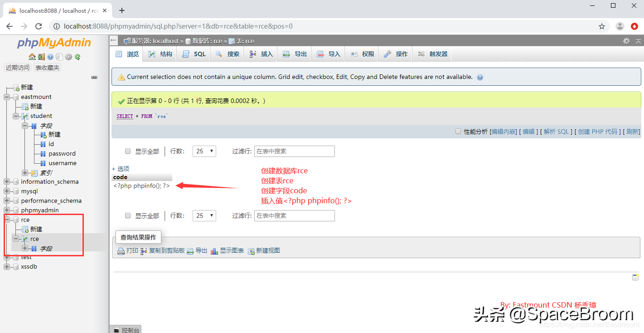This screenshot has width=644, height=333.
Task: Enable the checkbox next to second 显示全部
Action: coord(128,215)
